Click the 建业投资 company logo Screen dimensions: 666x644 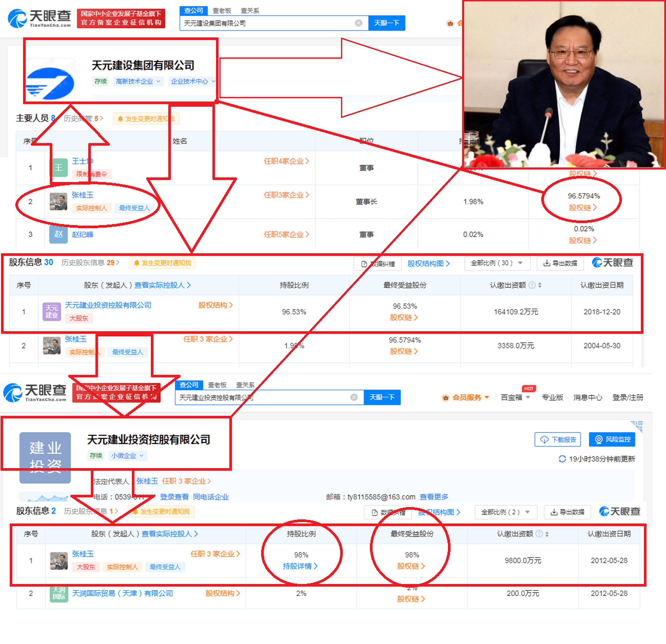point(45,457)
